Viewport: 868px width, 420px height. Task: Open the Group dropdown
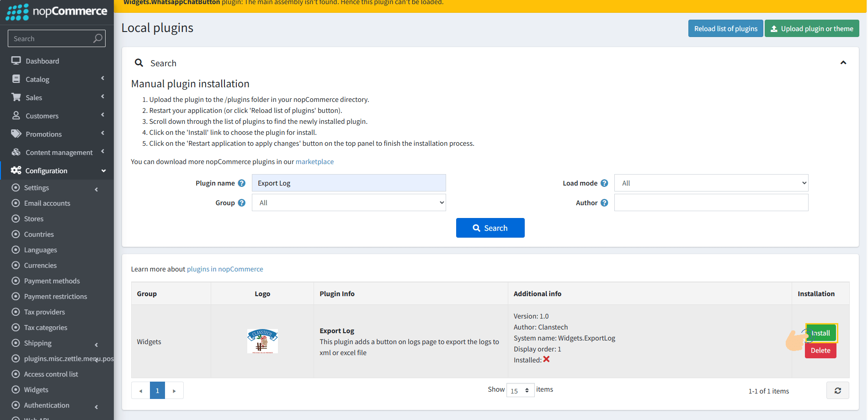click(x=348, y=203)
